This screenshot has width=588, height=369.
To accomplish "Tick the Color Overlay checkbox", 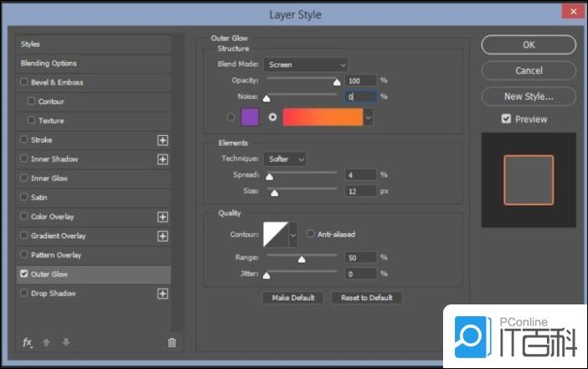I will 24,216.
